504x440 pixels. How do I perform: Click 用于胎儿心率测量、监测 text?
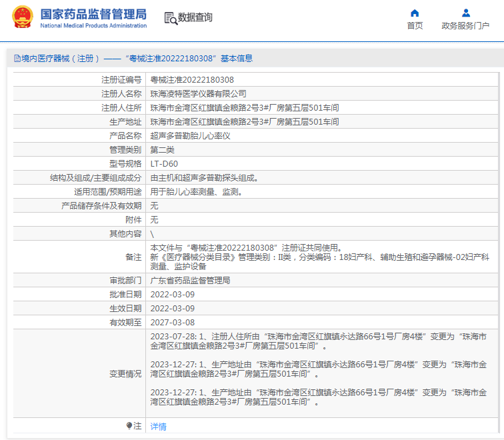pos(197,192)
